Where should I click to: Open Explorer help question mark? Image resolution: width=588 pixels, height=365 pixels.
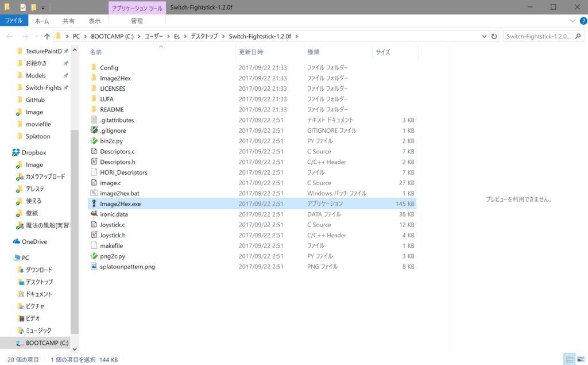coord(583,21)
